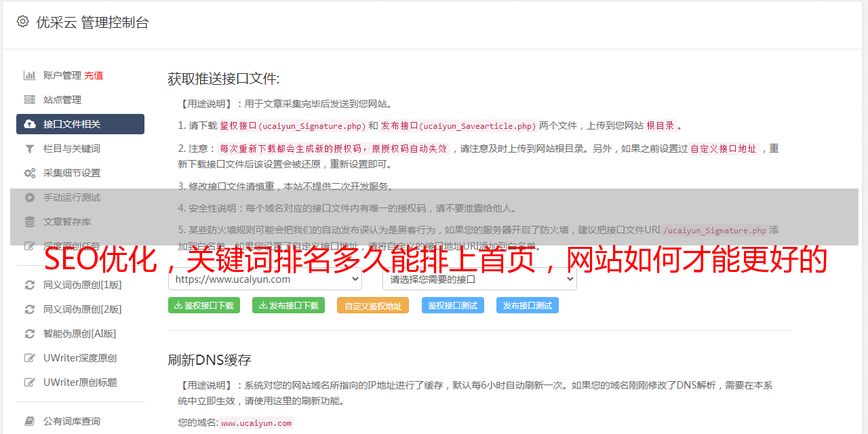Click the www.ucaiyun.com domain value under 您的域名
Screen dimensions: 868x434
click(x=256, y=423)
